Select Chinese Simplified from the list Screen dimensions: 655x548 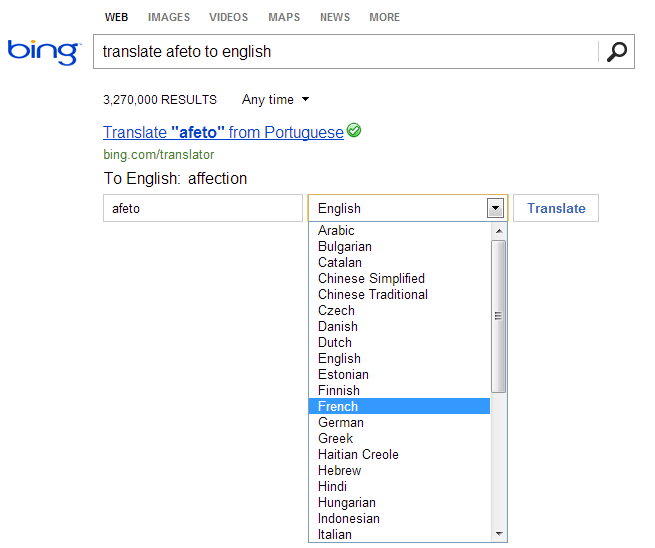click(x=399, y=278)
